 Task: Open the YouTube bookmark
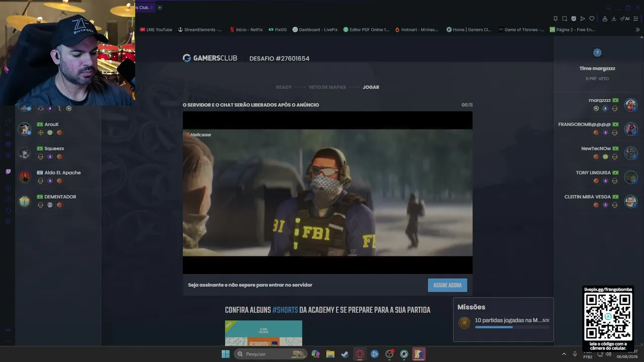[156, 30]
